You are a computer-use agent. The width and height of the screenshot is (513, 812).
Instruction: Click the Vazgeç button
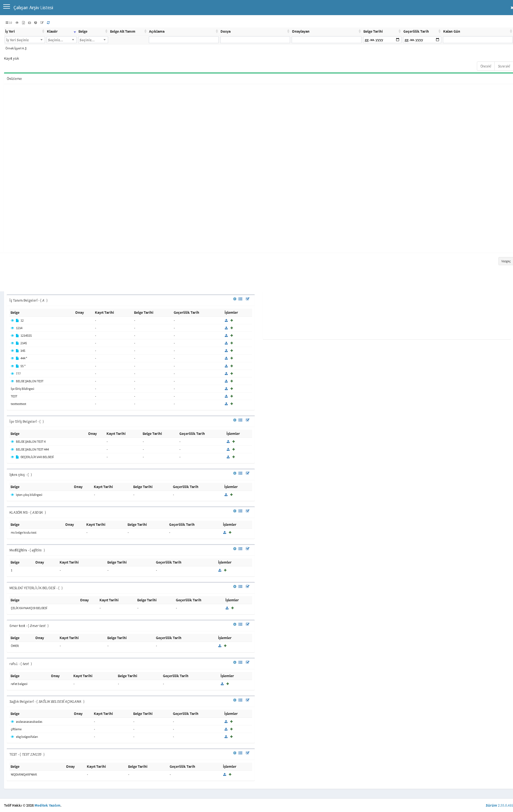click(x=505, y=261)
